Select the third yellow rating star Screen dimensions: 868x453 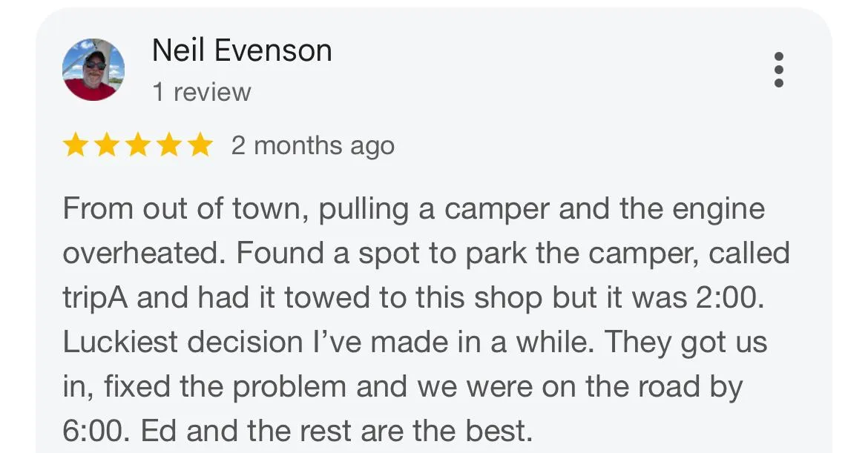coord(138,145)
